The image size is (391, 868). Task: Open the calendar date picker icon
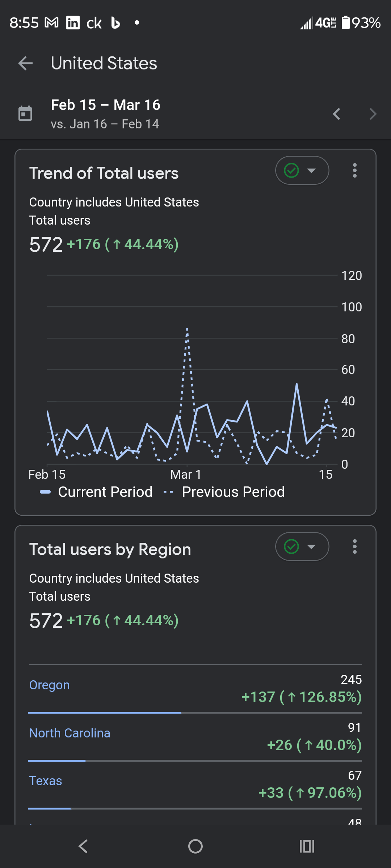[x=25, y=114]
